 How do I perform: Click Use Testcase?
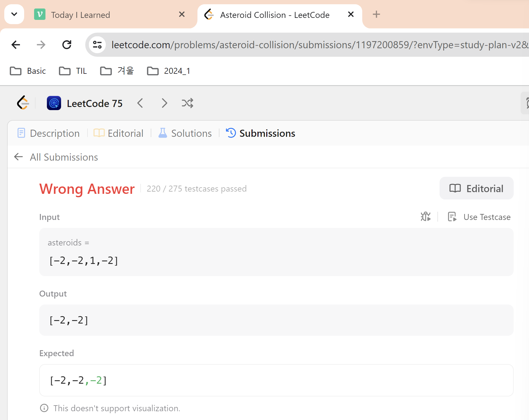[x=479, y=217]
